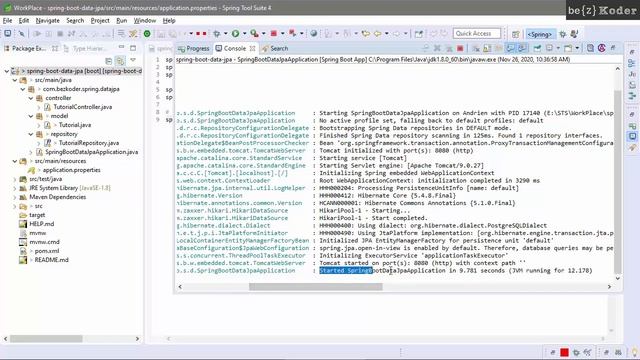Select pom.xml in Package Explorer
This screenshot has height=360, width=640.
click(47, 251)
